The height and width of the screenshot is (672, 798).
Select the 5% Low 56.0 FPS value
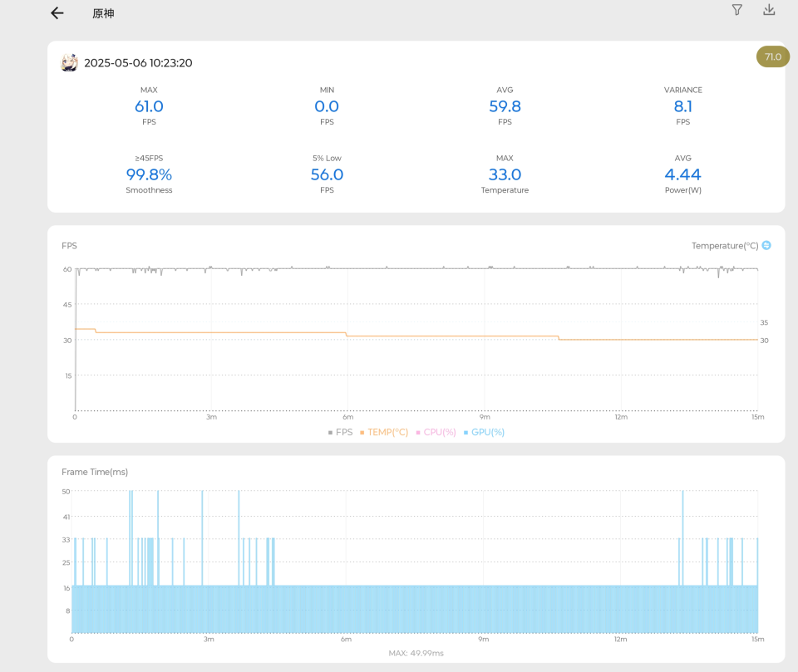tap(327, 174)
